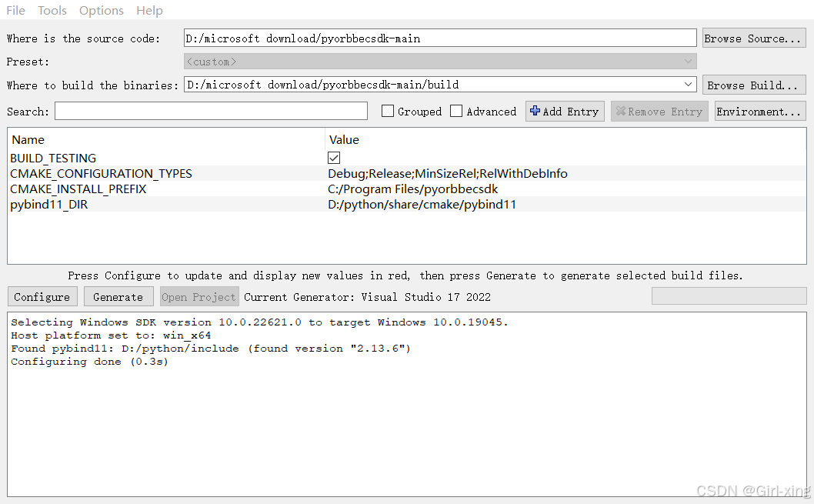
Task: Select the pybind11_DIR entry
Action: (x=48, y=205)
